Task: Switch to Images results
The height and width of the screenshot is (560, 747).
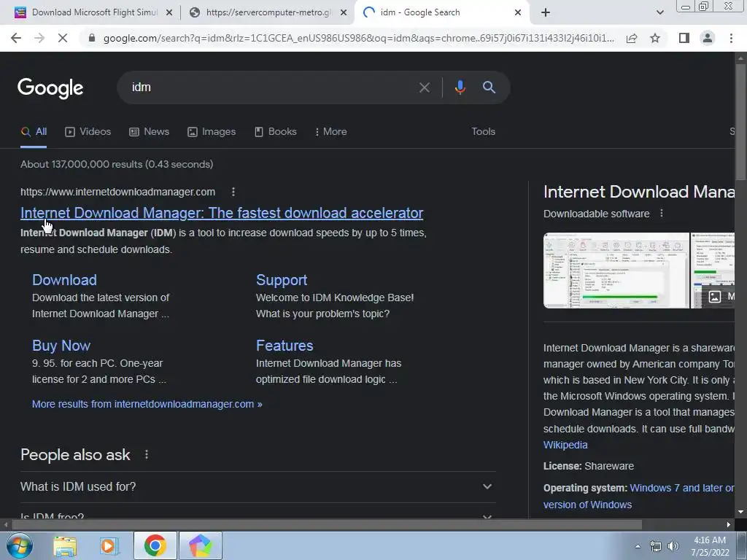Action: [x=212, y=132]
